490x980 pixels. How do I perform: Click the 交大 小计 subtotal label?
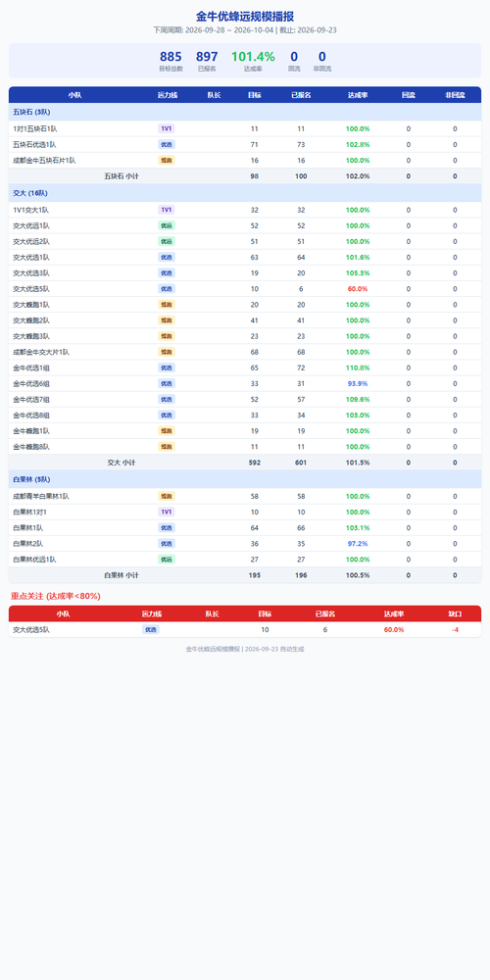pos(122,463)
